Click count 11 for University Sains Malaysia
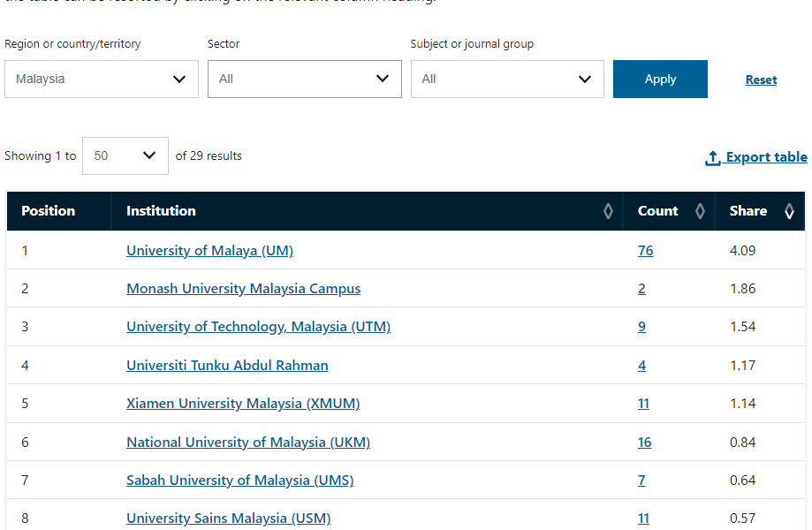 click(x=643, y=519)
